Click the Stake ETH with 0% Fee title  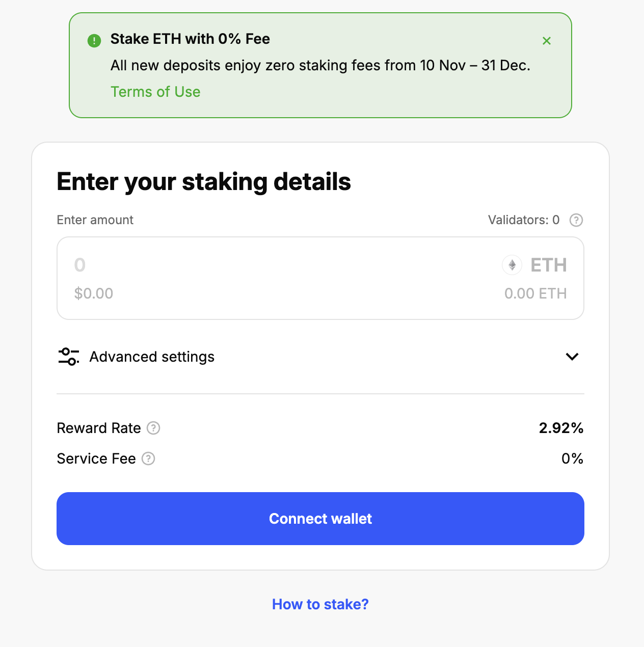tap(190, 39)
